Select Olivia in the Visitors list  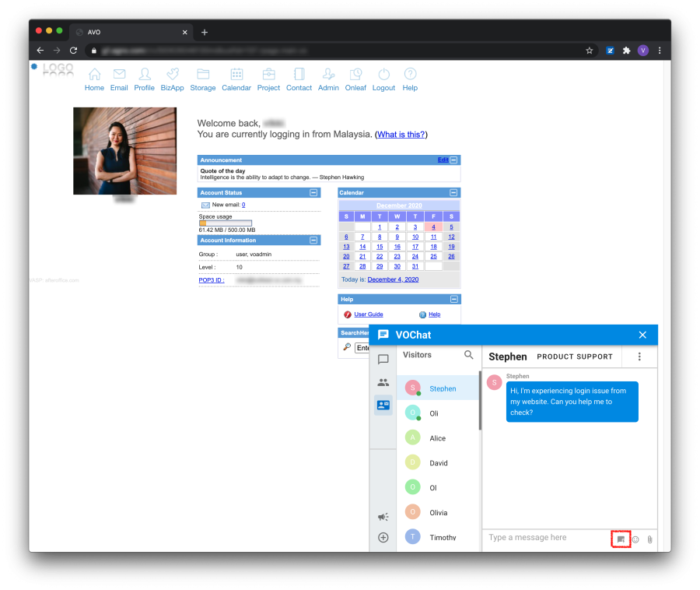[x=439, y=513]
